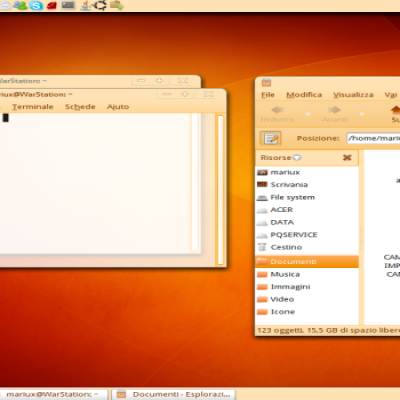400x400 pixels.
Task: Switch to Documenti - Esplorazi... taskbar button
Action: (173, 394)
